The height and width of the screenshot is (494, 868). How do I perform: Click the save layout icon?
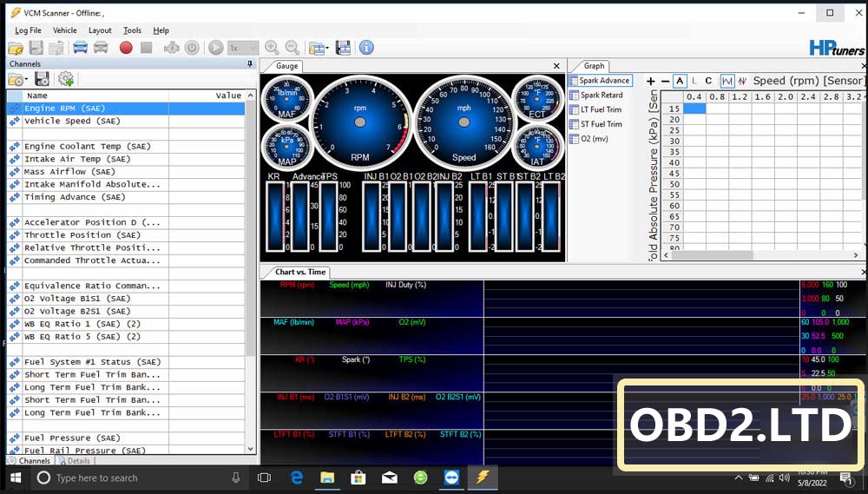pos(343,48)
